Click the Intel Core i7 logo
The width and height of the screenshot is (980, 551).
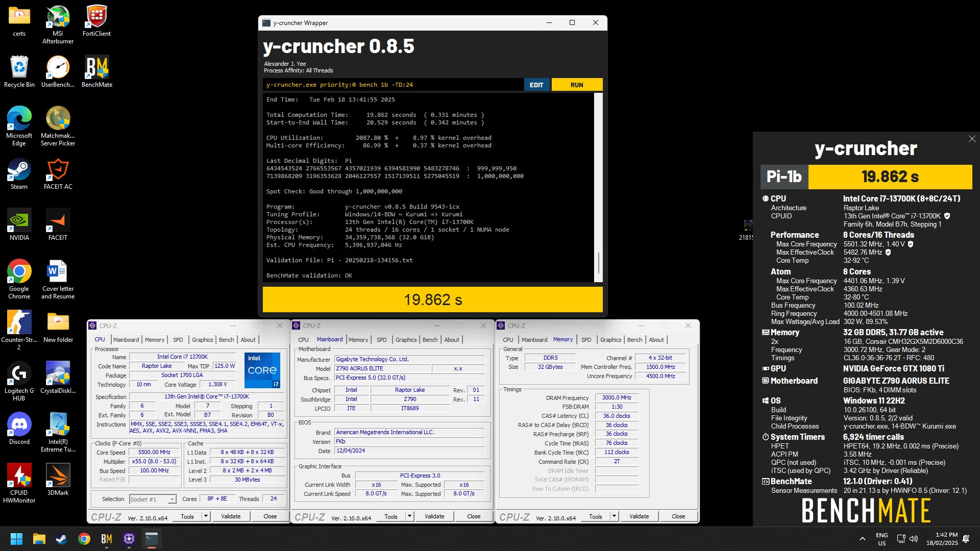click(262, 370)
